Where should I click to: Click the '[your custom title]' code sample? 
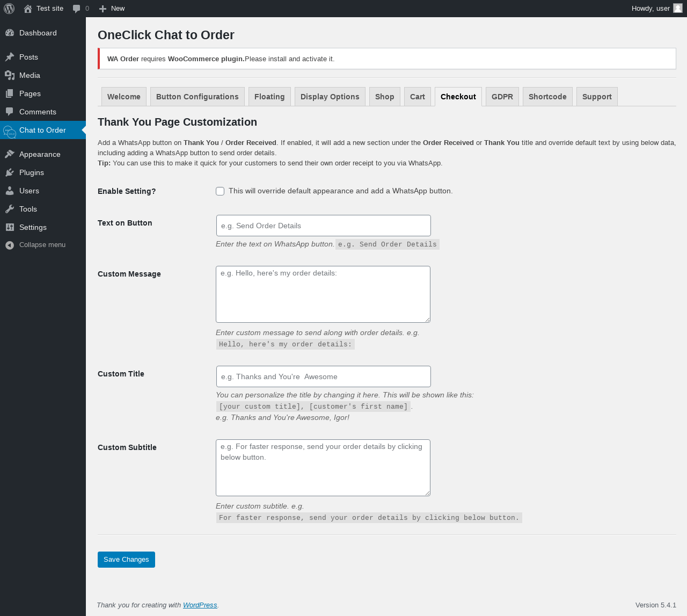[x=313, y=407]
